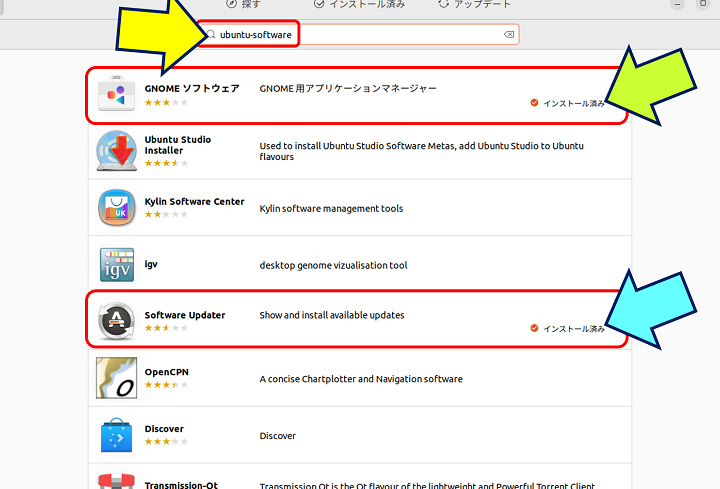This screenshot has height=489, width=720.
Task: Switch to the 探す tab
Action: [243, 5]
